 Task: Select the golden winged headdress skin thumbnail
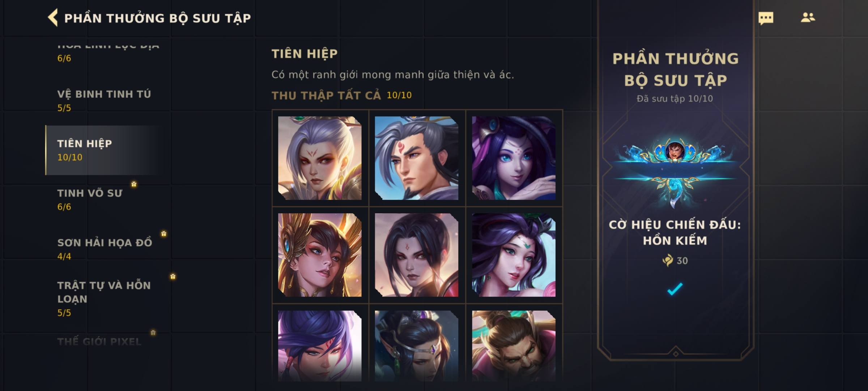pos(320,255)
